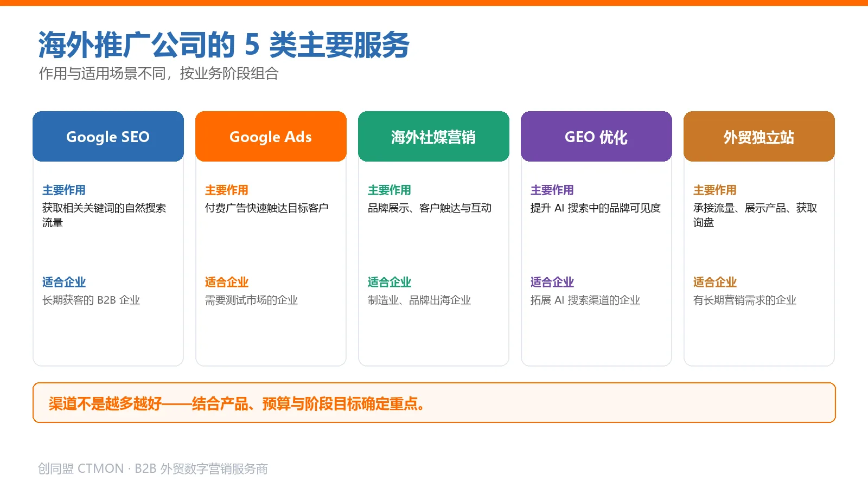Select text '需要测试市场的企业'
Screen dimensions: 868x488
[x=252, y=300]
